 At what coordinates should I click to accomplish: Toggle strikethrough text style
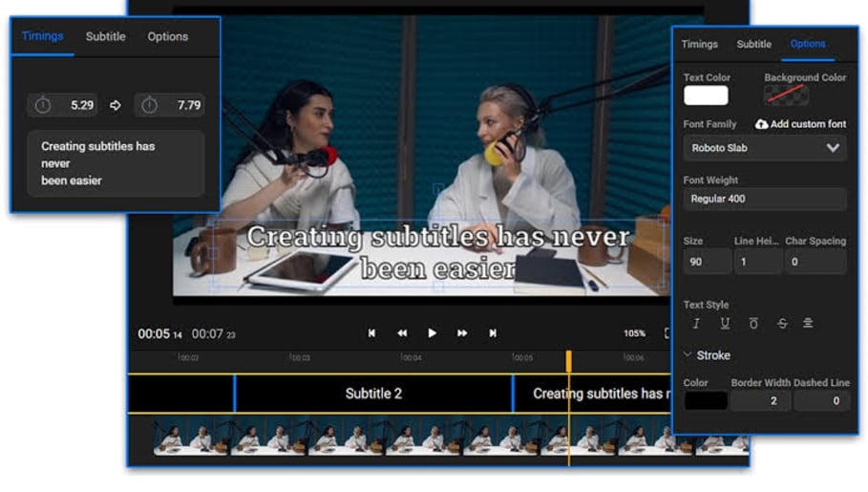[782, 324]
